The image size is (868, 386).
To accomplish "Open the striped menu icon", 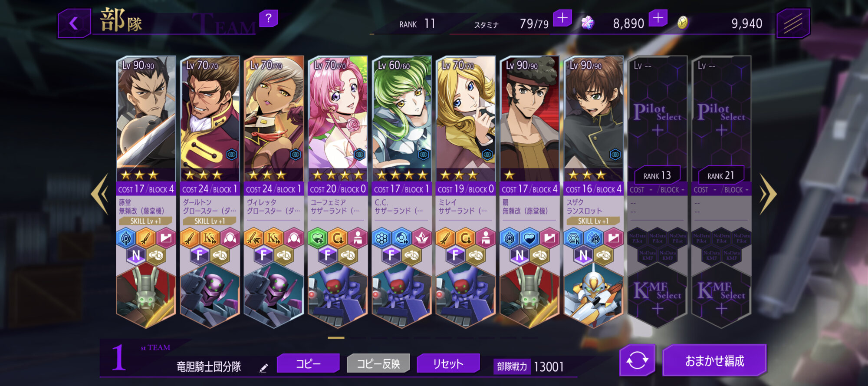I will (793, 23).
